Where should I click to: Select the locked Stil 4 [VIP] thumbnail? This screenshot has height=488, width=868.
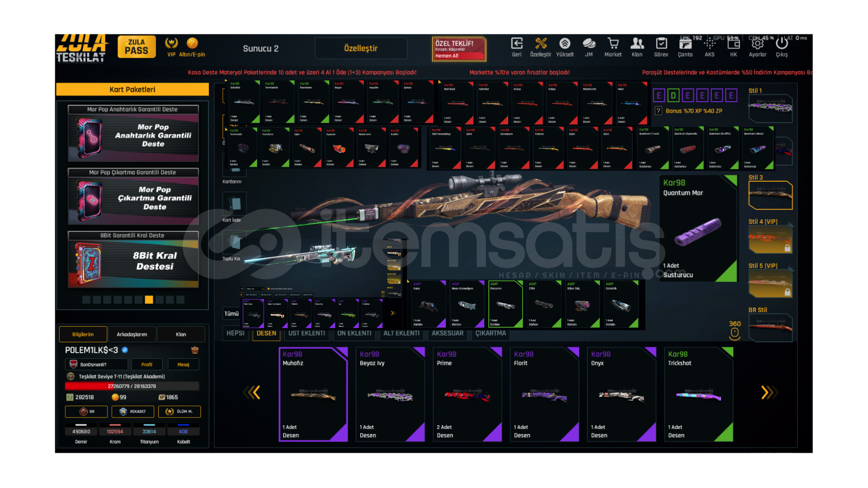click(x=770, y=239)
